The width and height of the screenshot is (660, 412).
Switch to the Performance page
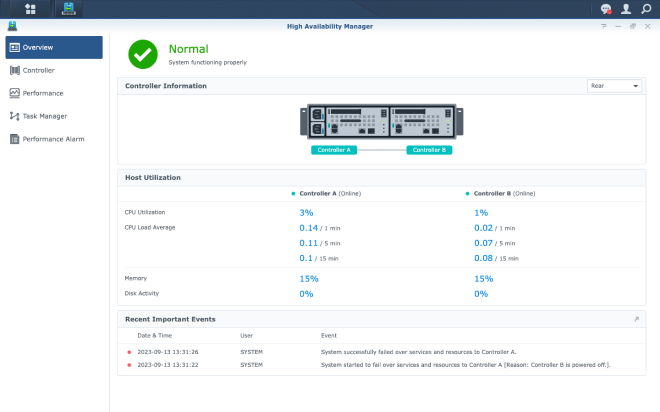point(42,93)
